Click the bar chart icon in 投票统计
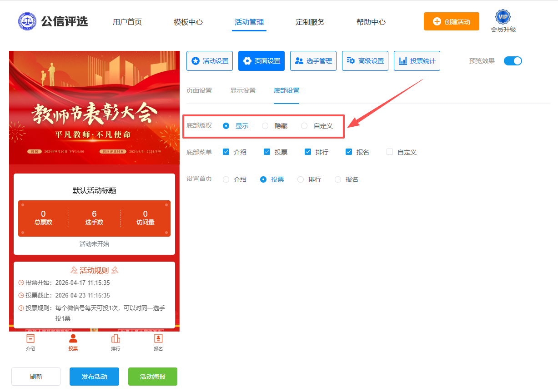Viewport: 558px width, 392px height. point(403,61)
